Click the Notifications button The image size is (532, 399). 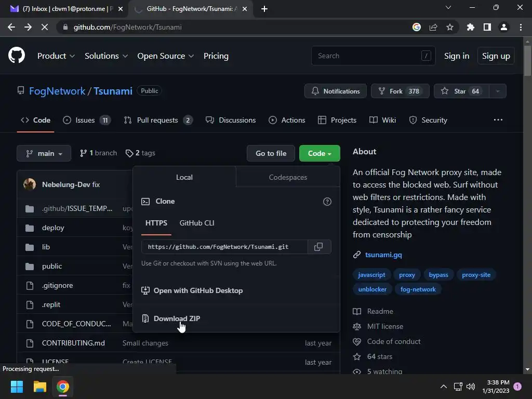click(336, 91)
